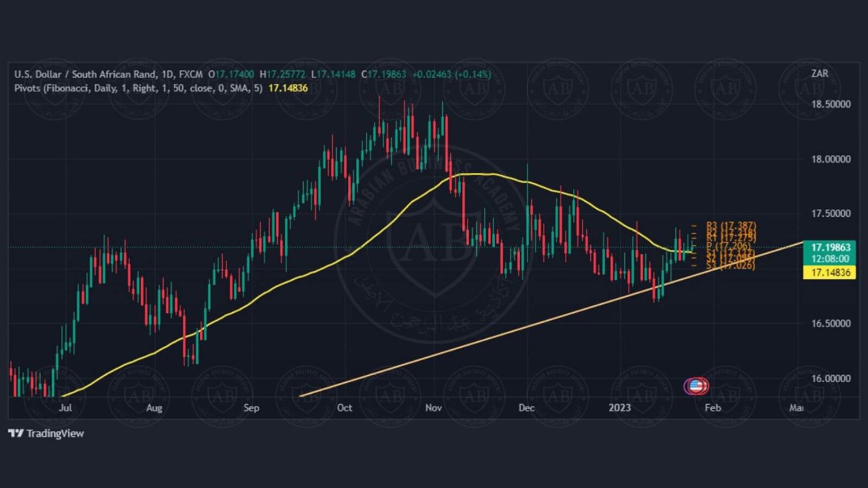This screenshot has width=868, height=488.
Task: Click the yellow 17.14836 price axis label
Action: (830, 272)
